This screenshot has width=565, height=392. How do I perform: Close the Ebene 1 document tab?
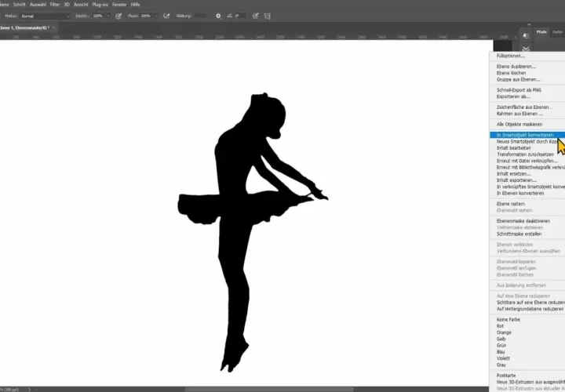(53, 27)
